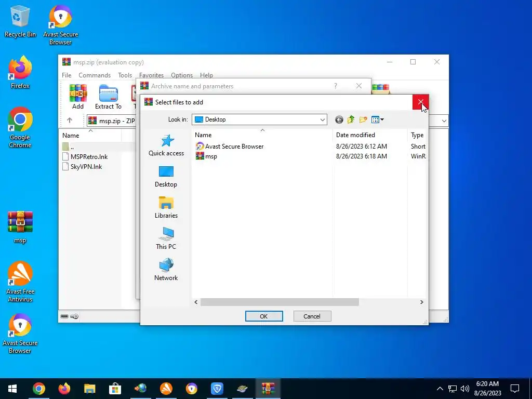532x399 pixels.
Task: Maximize the msp.zip WinRAR window
Action: pos(413,62)
